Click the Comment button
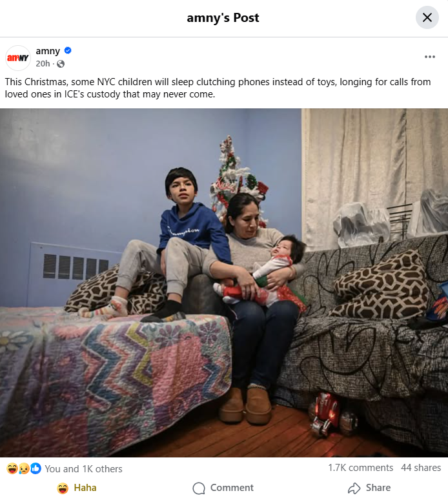Image resolution: width=448 pixels, height=500 pixels. (x=223, y=488)
